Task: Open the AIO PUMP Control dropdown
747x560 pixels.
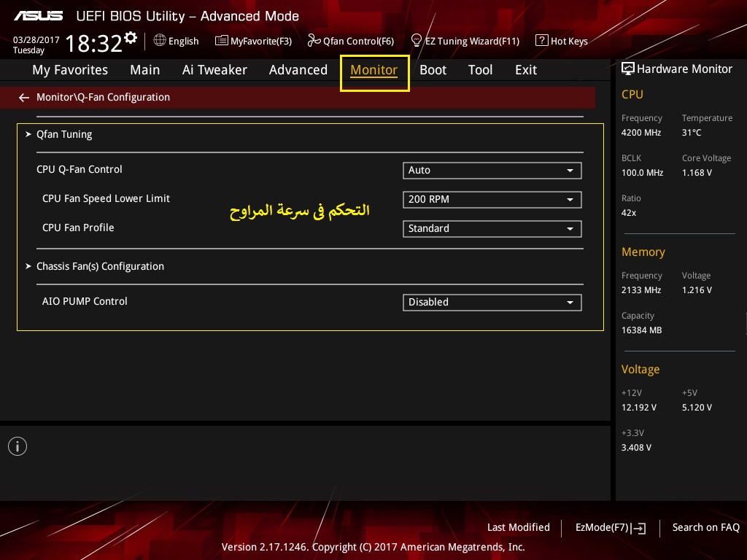Action: point(492,303)
